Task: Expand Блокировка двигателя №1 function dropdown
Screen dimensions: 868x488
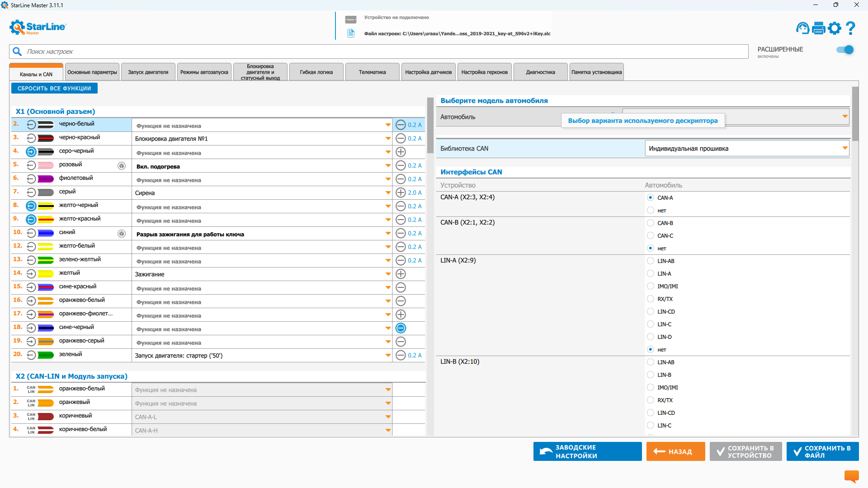Action: [x=388, y=139]
